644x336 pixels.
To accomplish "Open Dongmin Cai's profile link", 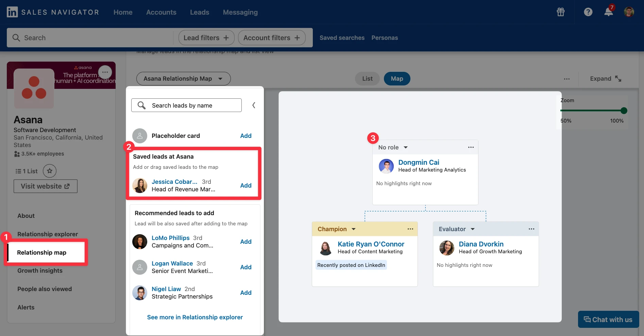I will click(419, 162).
